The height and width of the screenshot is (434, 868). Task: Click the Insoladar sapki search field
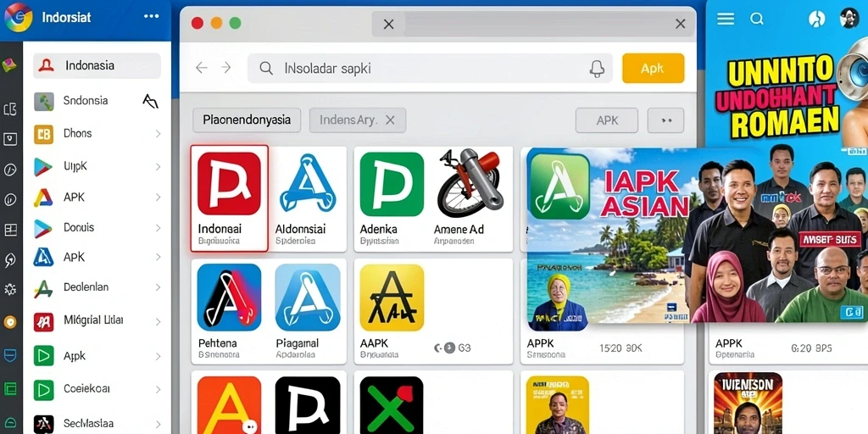pyautogui.click(x=430, y=68)
